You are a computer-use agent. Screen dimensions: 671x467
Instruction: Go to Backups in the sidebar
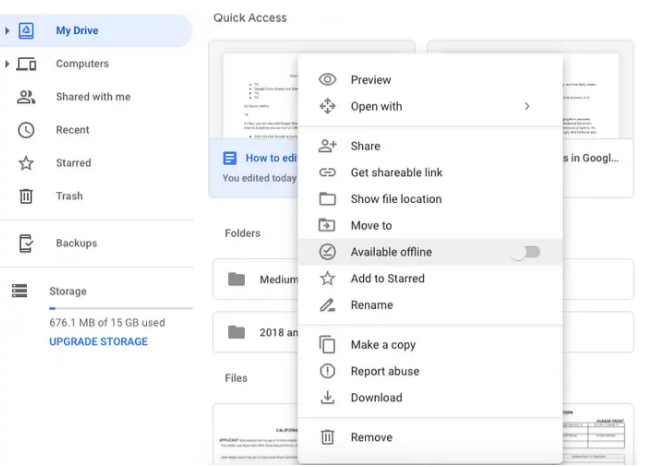click(76, 243)
